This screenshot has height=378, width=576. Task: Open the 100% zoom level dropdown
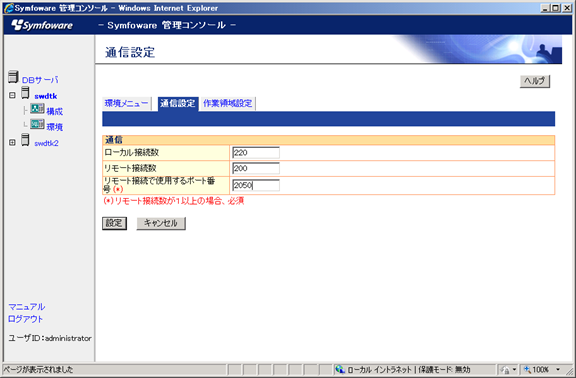click(x=558, y=370)
